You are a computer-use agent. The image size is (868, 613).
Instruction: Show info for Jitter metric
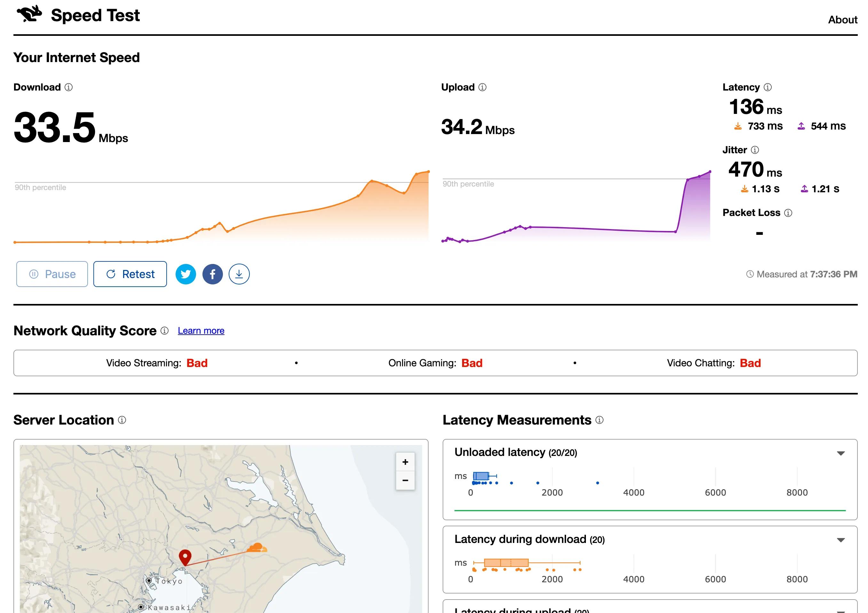coord(755,150)
